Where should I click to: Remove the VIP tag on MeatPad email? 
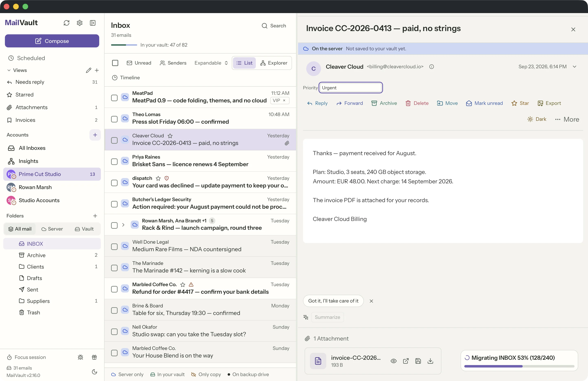click(x=284, y=100)
